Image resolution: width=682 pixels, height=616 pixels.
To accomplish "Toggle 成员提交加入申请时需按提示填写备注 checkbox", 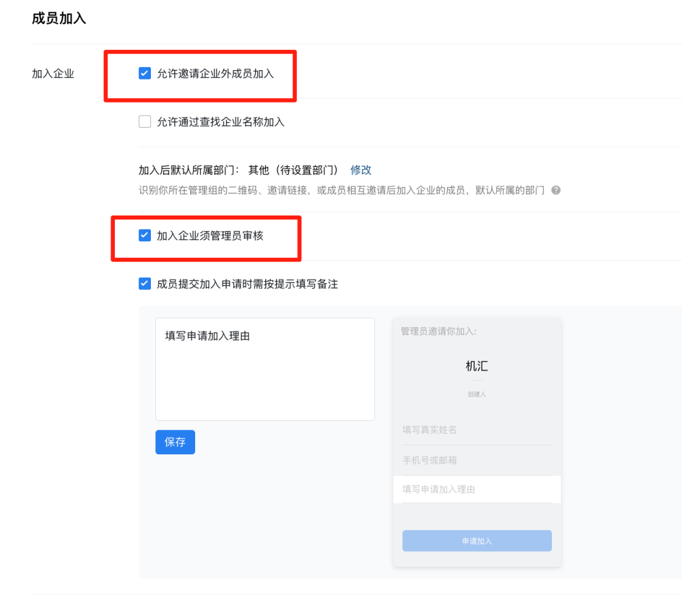I will 145,284.
